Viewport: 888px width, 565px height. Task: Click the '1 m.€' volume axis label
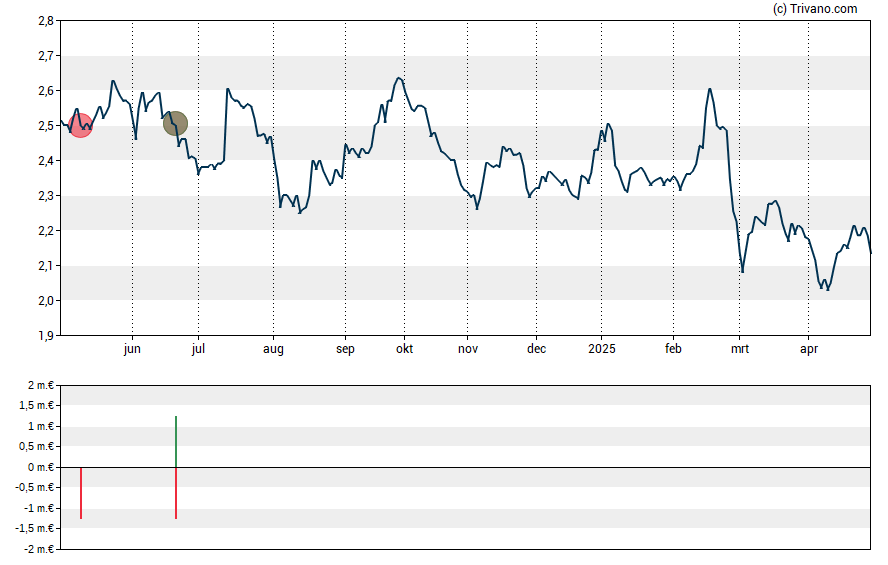tap(41, 426)
